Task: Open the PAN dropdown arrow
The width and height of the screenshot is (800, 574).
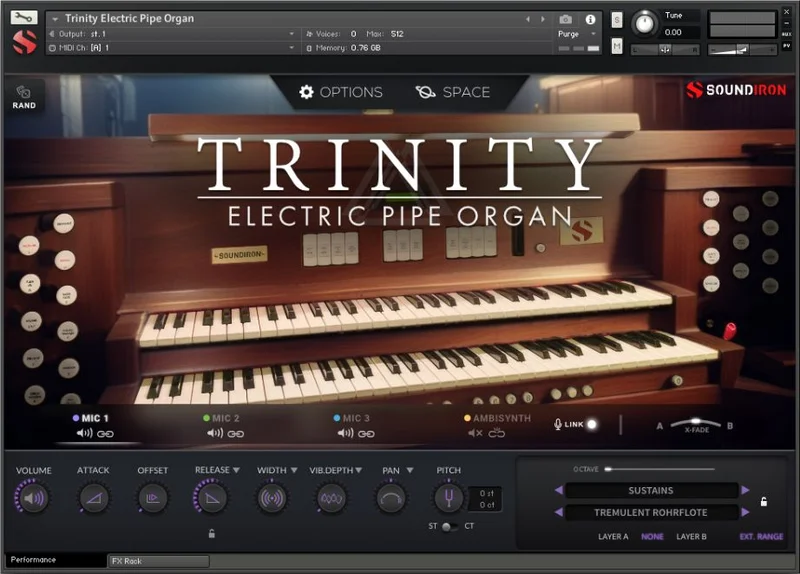Action: click(410, 470)
